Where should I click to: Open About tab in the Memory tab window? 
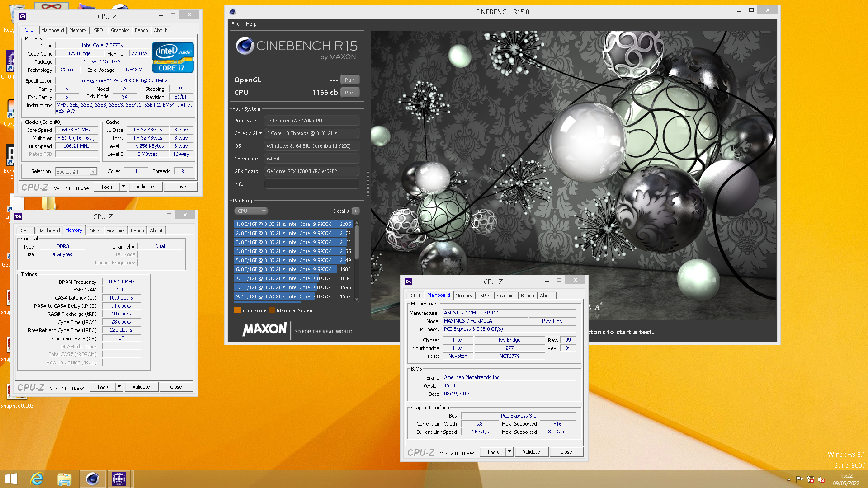click(156, 230)
